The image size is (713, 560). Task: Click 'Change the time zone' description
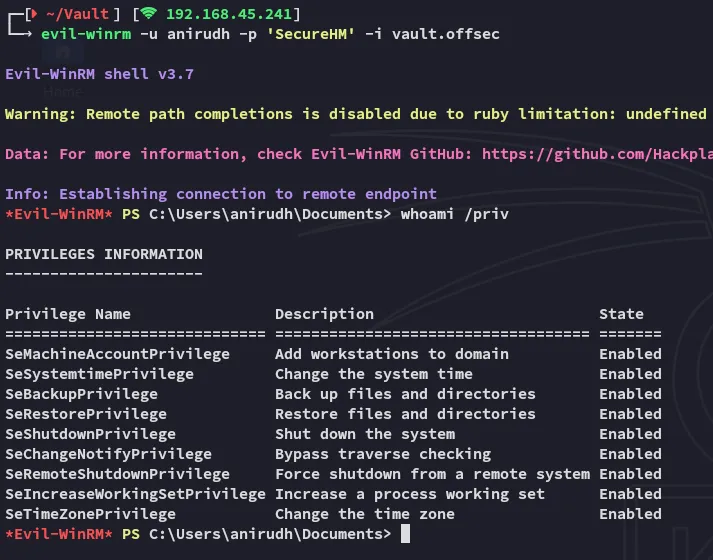pos(365,514)
